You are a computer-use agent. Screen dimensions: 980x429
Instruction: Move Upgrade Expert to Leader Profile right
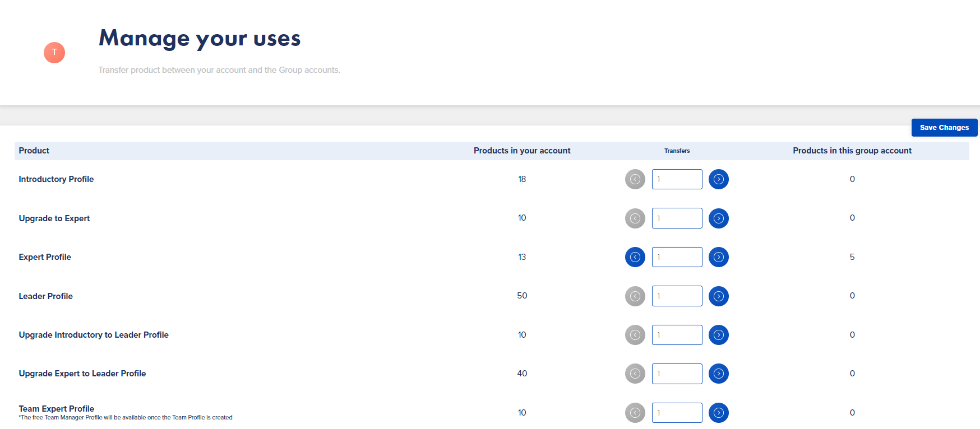coord(719,374)
